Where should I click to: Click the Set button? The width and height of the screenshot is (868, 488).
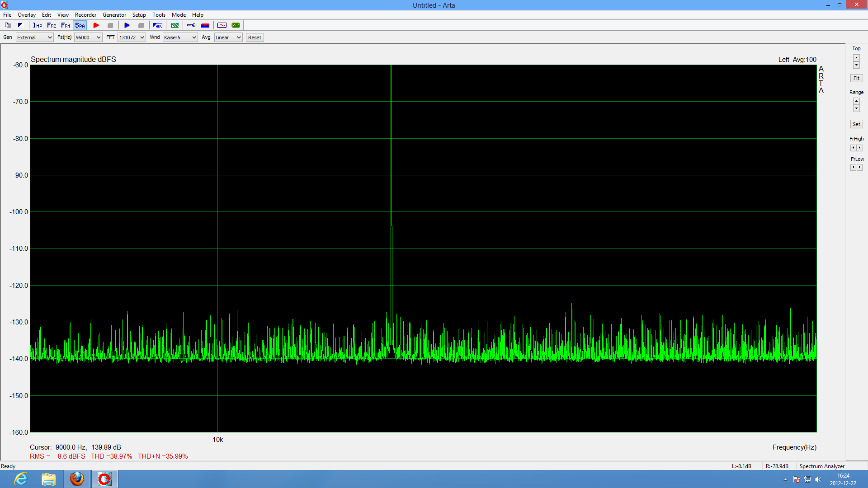pyautogui.click(x=856, y=124)
